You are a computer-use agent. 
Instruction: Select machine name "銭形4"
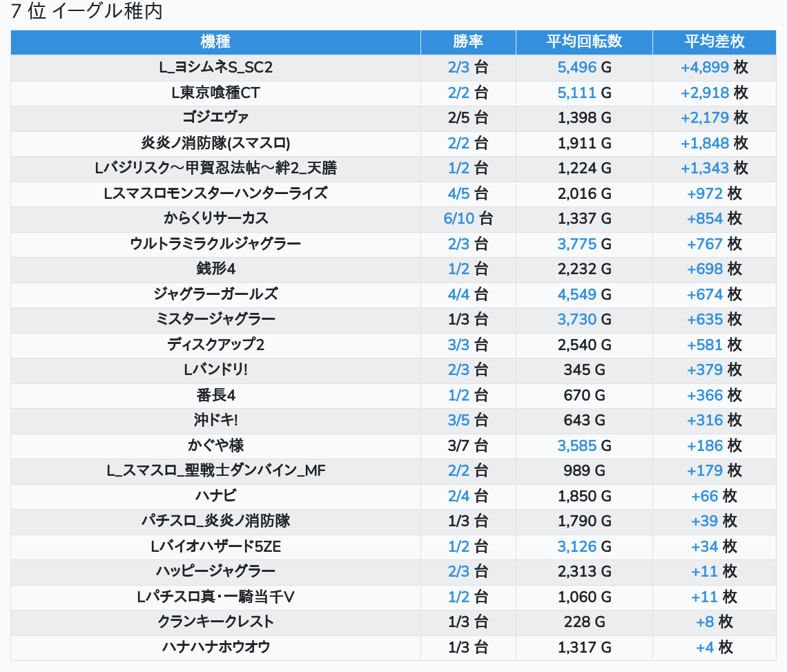(215, 269)
